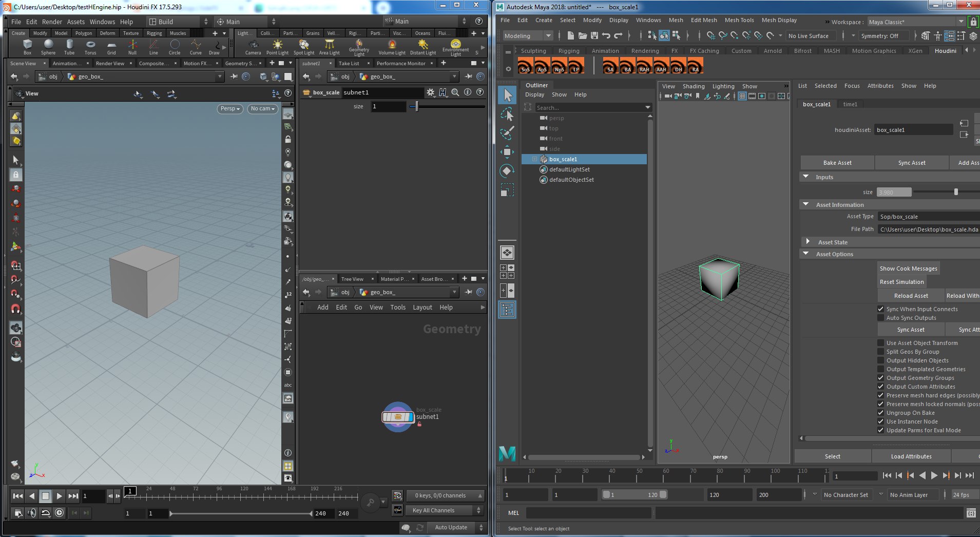Select the Circle shelf tool in Houdini
The width and height of the screenshot is (980, 537).
pos(175,47)
